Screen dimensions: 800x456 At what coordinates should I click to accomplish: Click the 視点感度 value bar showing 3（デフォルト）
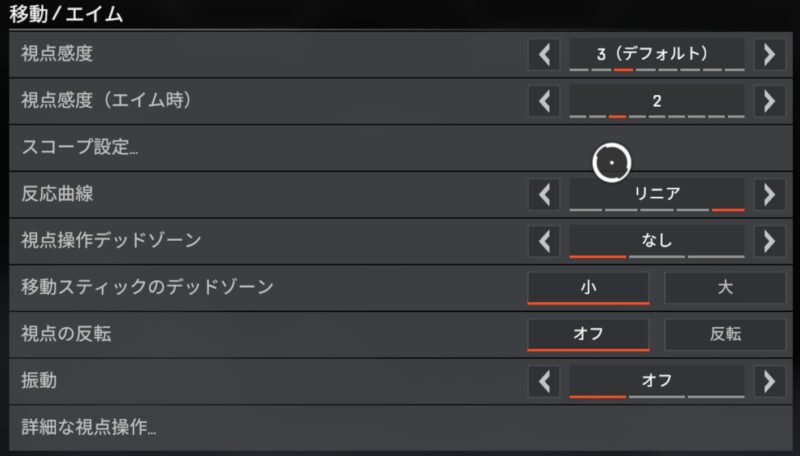(657, 54)
